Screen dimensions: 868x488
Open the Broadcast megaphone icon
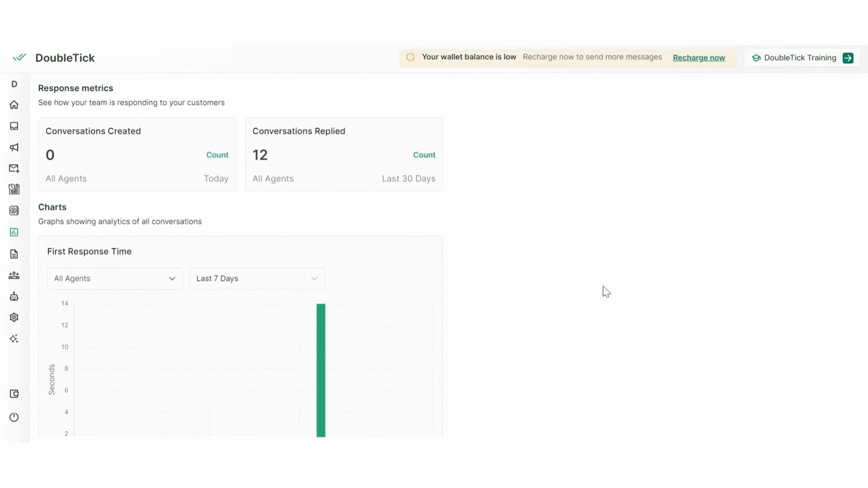coord(14,147)
